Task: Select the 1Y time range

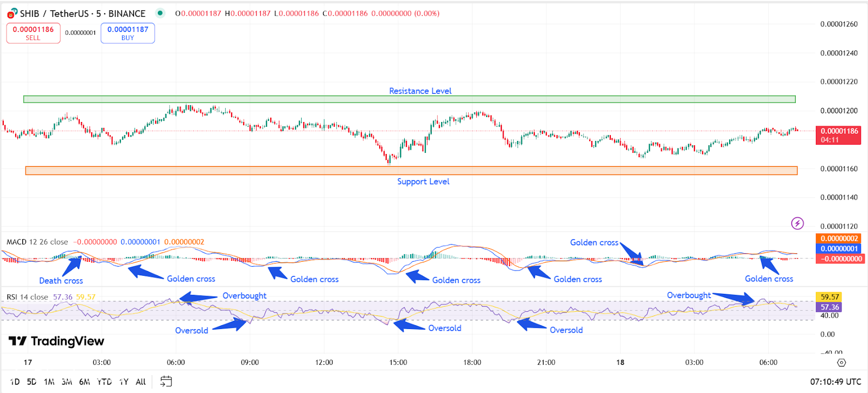Action: pos(124,382)
